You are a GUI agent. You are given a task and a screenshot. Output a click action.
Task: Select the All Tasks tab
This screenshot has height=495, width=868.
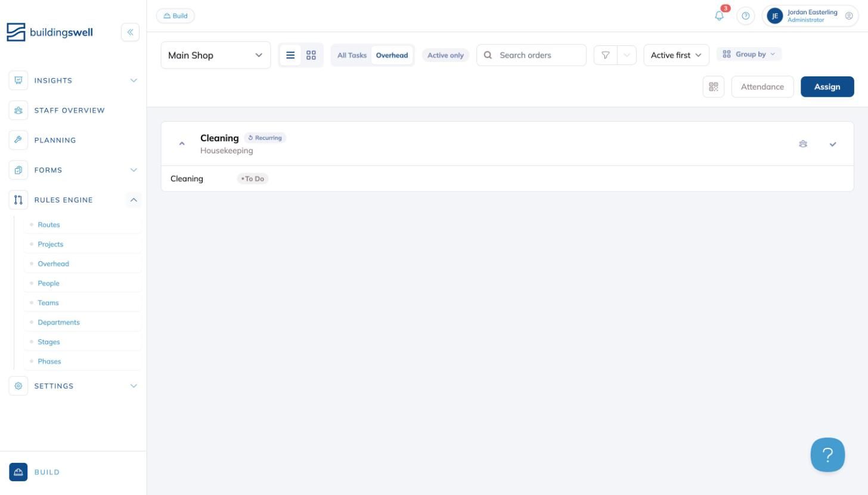click(352, 55)
